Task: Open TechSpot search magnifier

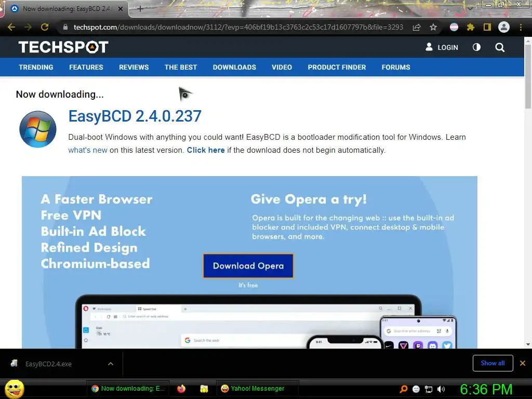Action: 499,47
